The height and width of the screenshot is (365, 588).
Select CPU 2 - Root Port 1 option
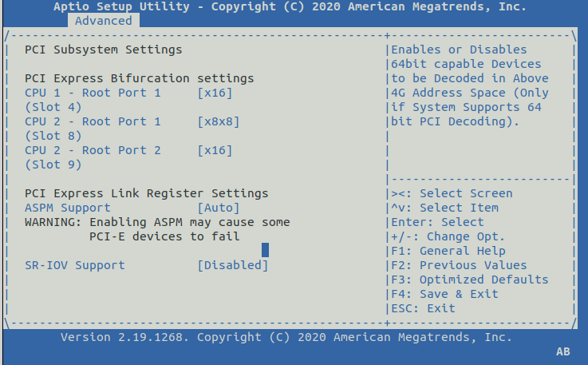tap(93, 121)
